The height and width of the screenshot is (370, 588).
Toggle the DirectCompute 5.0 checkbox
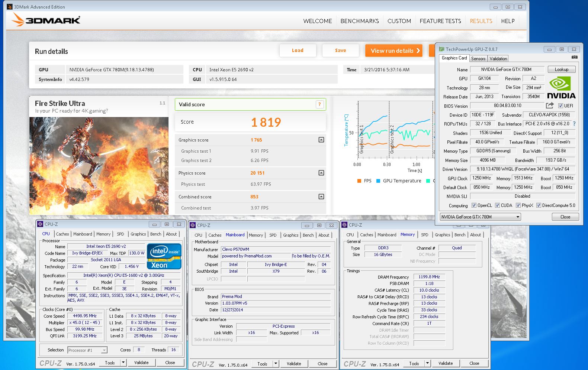coord(539,205)
